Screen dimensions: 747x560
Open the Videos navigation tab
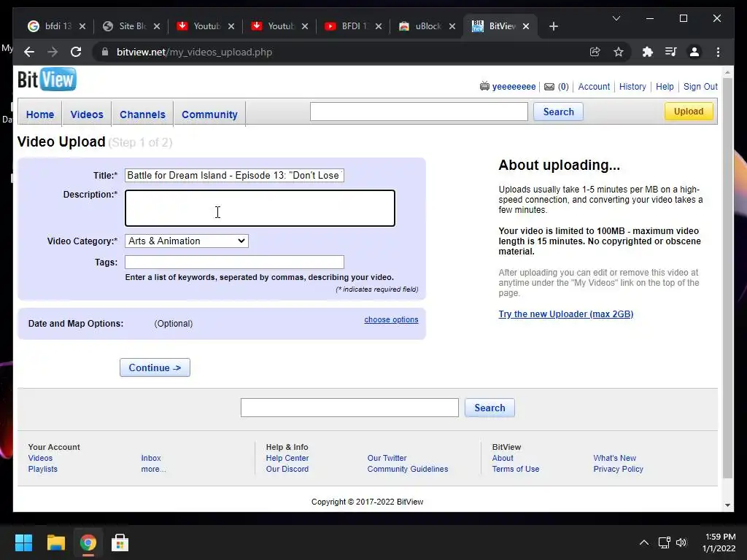(87, 114)
